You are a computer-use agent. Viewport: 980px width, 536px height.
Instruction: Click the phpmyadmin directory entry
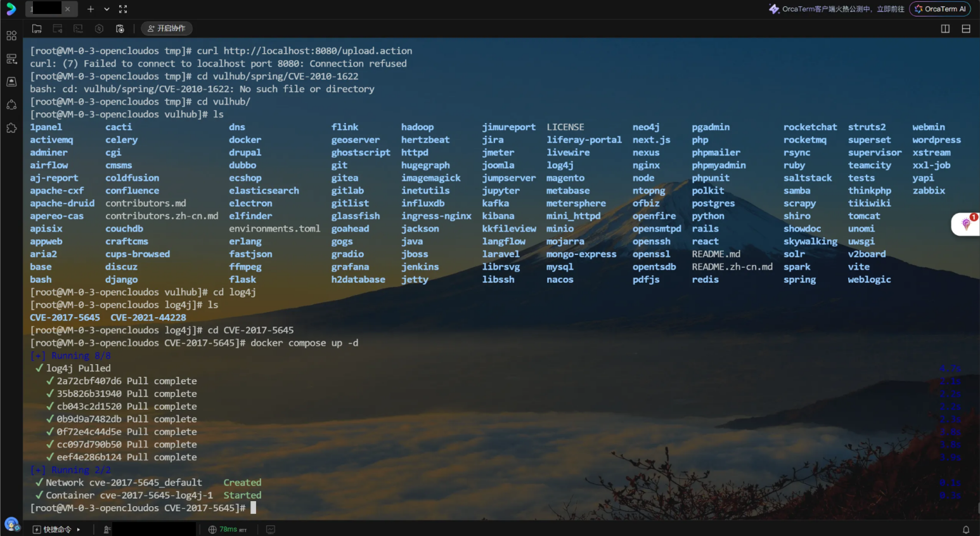(719, 165)
